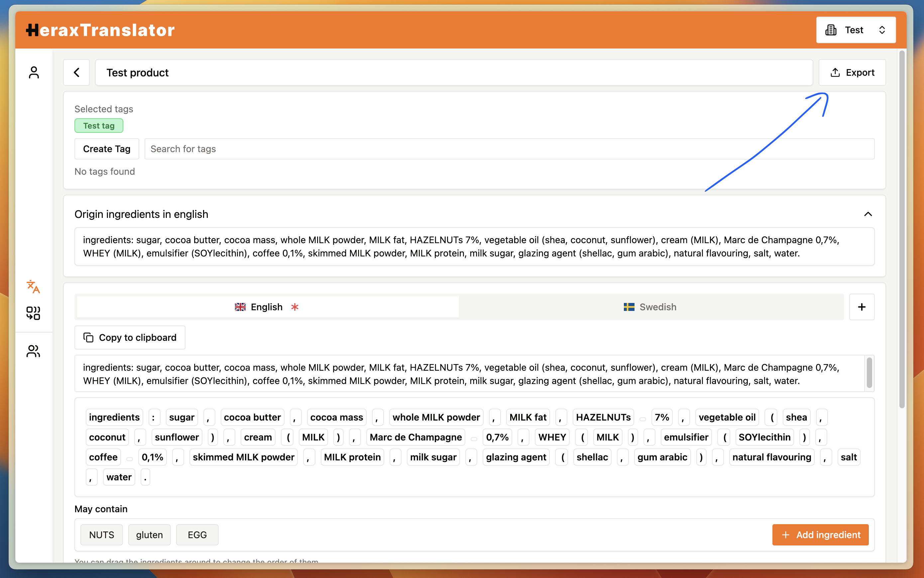Click the HeraxTranslator logo
This screenshot has width=924, height=578.
point(100,30)
